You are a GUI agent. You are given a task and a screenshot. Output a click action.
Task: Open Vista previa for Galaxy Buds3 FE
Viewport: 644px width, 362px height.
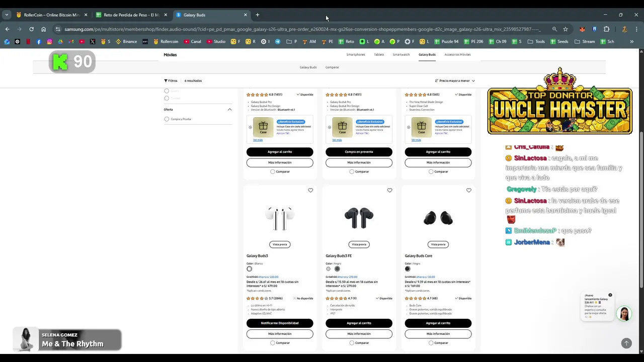click(359, 244)
